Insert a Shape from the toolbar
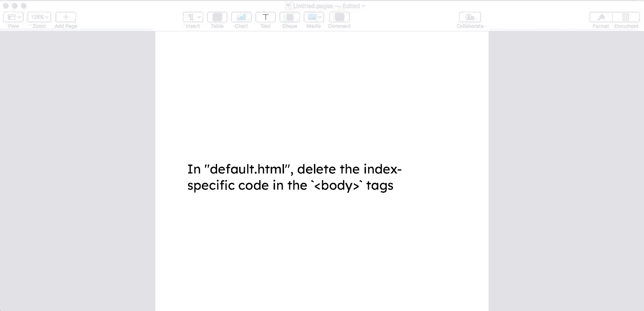The height and width of the screenshot is (311, 644). (290, 17)
